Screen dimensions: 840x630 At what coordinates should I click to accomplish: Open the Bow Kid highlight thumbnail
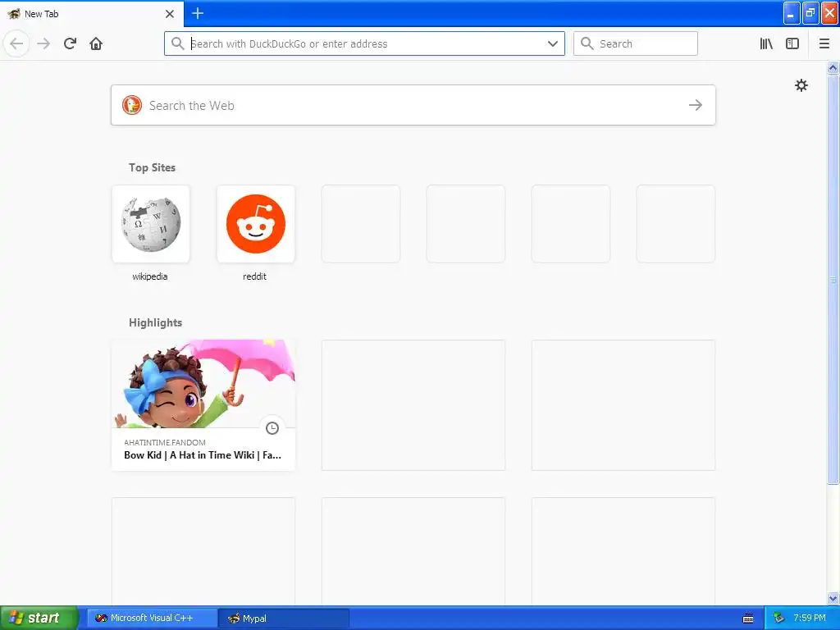tap(203, 384)
